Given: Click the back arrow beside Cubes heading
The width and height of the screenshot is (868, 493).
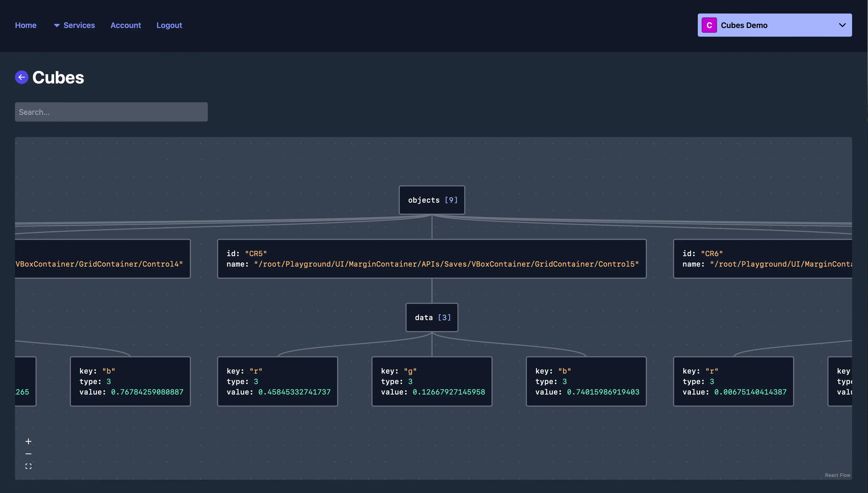Looking at the screenshot, I should coord(22,77).
